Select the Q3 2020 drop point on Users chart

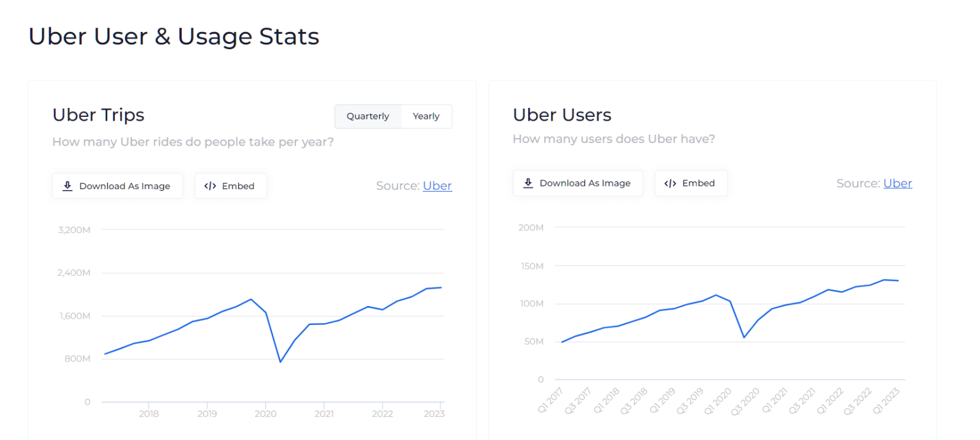click(x=743, y=337)
